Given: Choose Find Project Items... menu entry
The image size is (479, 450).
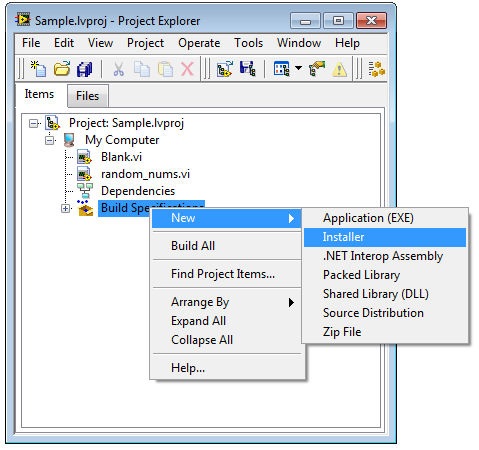Looking at the screenshot, I should coord(227,274).
